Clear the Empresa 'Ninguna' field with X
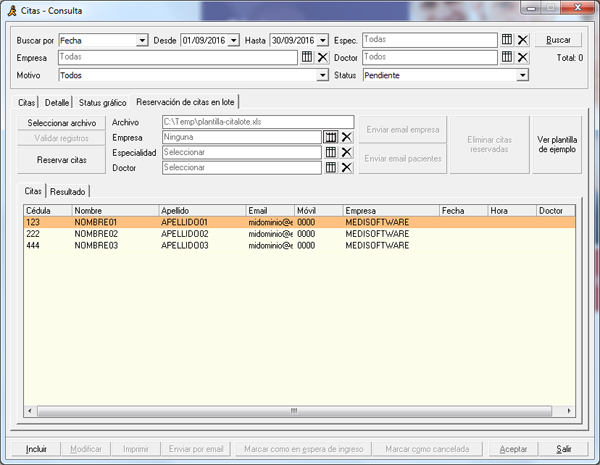 [x=347, y=137]
